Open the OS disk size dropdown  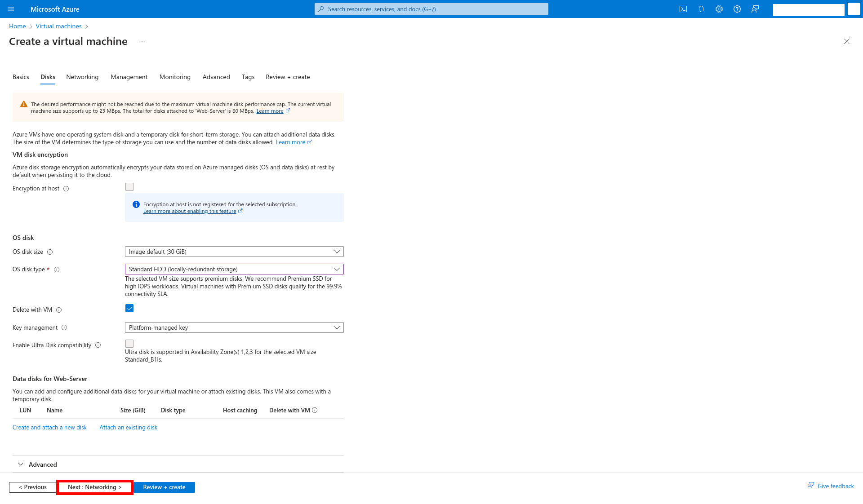(234, 252)
